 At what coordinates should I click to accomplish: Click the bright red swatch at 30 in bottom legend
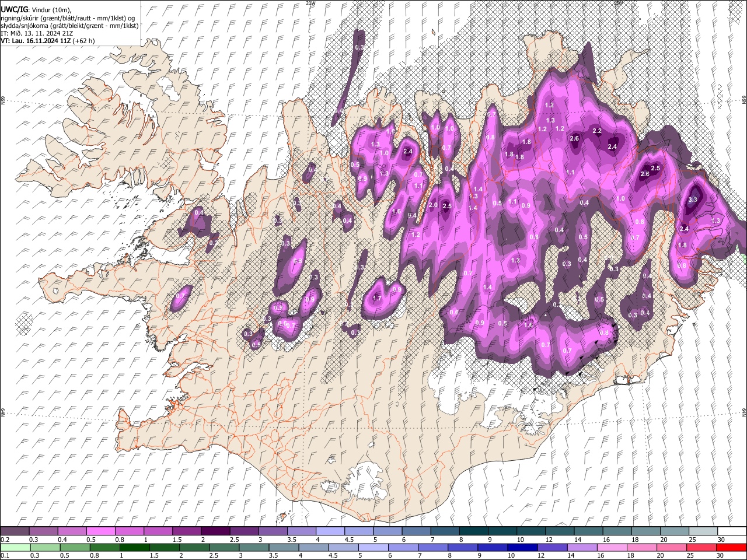[731, 547]
